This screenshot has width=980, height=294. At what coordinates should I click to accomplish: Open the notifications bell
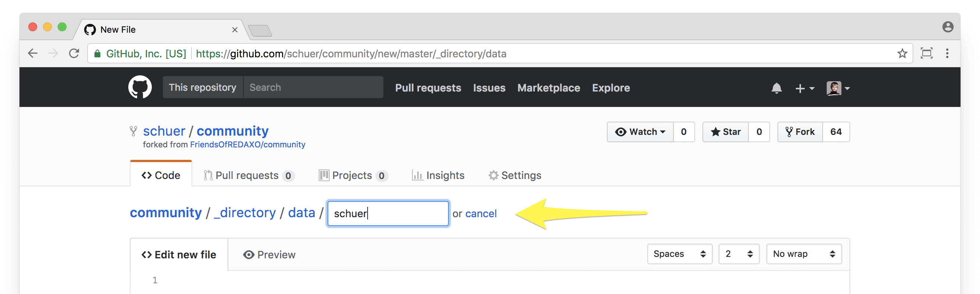tap(776, 88)
